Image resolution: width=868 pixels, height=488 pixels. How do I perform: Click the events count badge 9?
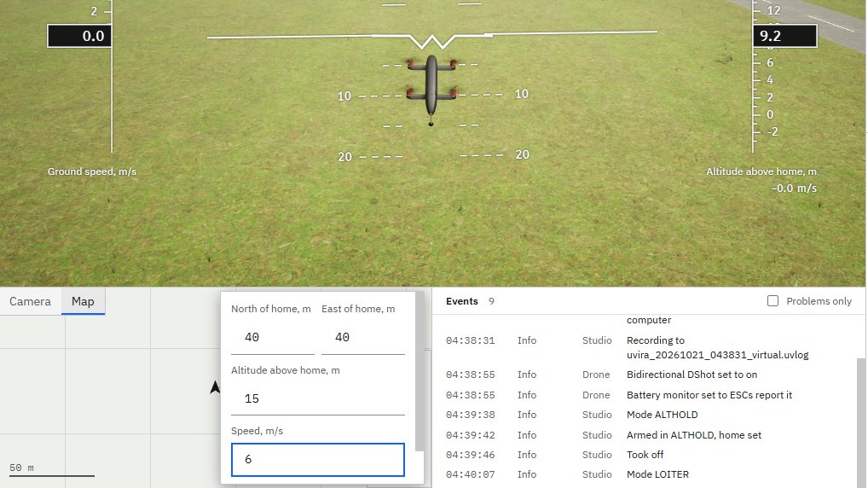click(x=491, y=301)
